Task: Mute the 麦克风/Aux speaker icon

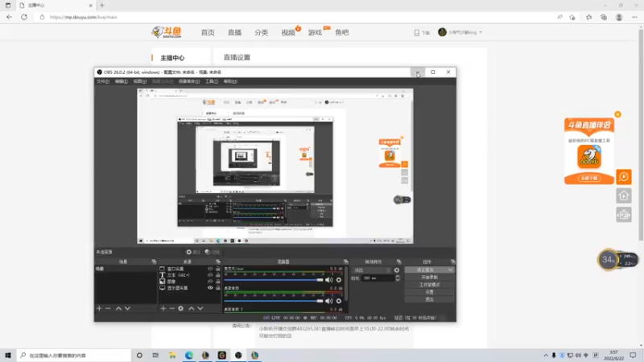Action: click(328, 280)
